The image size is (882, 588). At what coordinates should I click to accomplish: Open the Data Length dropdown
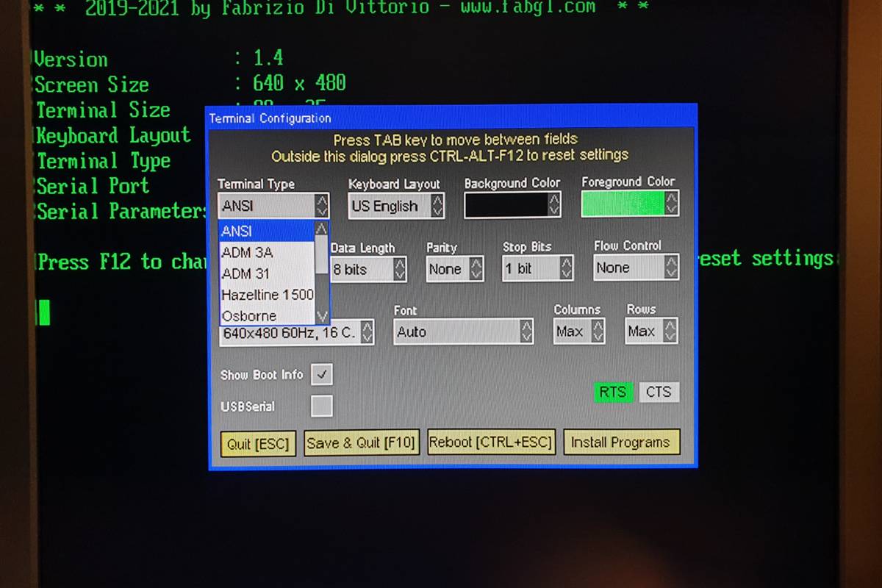click(x=368, y=270)
